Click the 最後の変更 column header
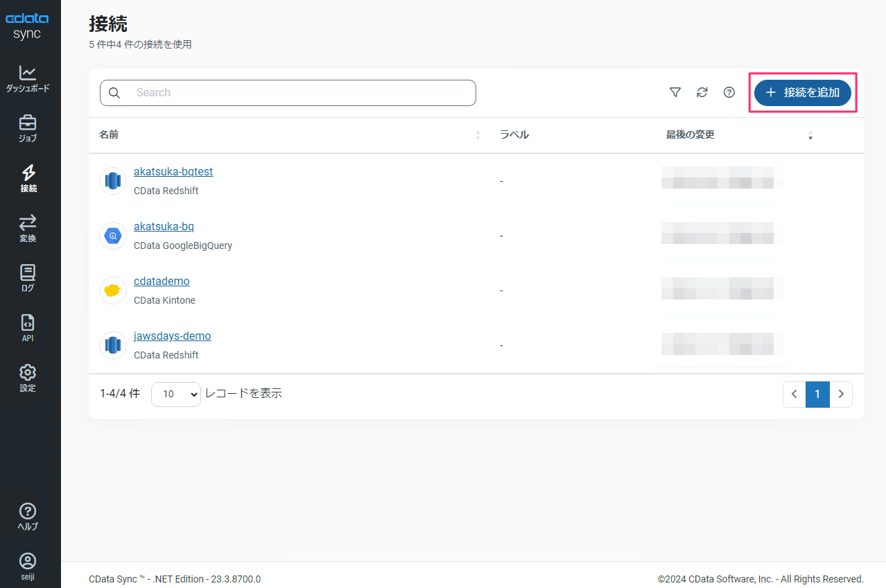Viewport: 886px width, 588px height. point(690,135)
